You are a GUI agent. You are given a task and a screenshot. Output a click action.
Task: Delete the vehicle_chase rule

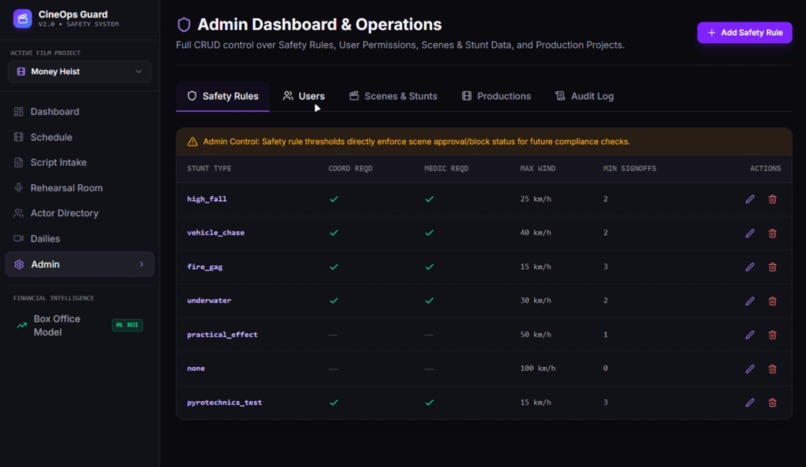click(x=772, y=233)
